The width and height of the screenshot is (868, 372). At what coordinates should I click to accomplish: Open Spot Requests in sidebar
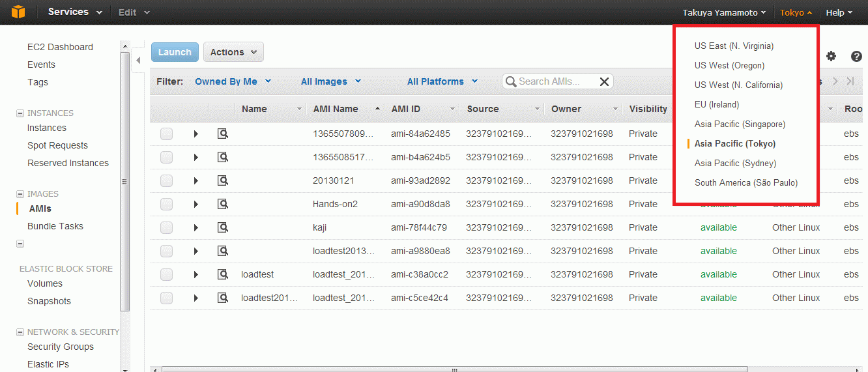click(x=57, y=145)
